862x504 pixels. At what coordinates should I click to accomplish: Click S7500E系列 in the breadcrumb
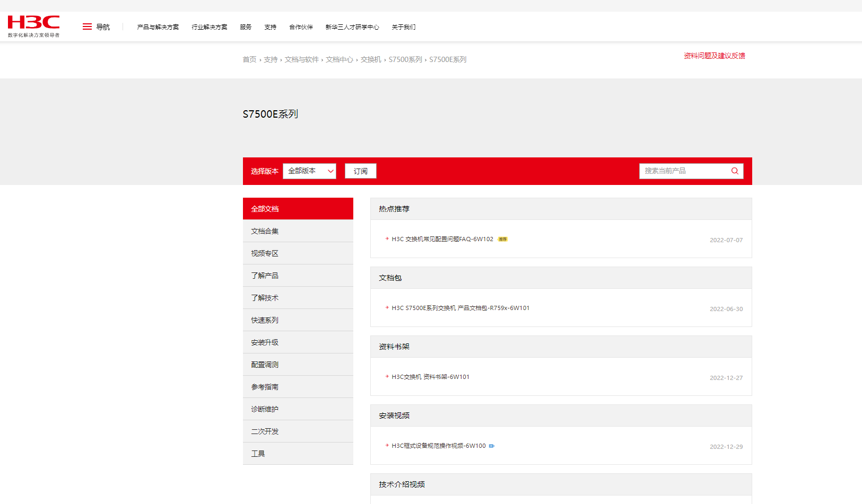point(448,59)
